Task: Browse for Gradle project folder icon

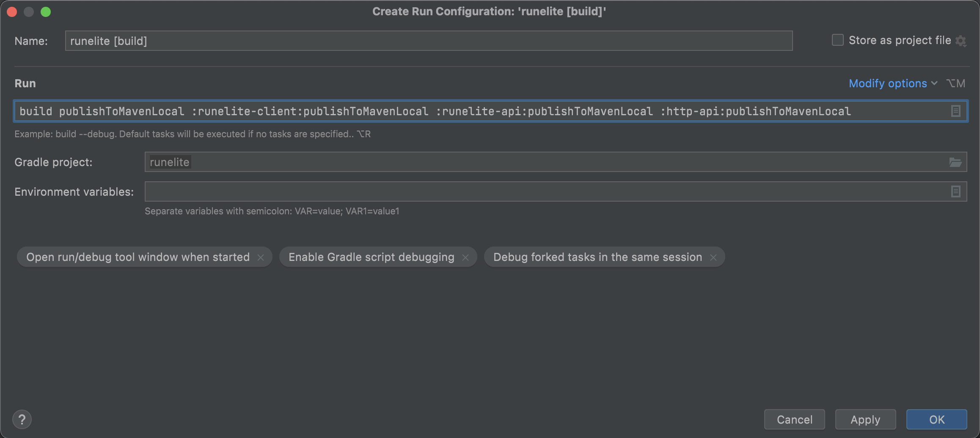Action: (x=955, y=162)
